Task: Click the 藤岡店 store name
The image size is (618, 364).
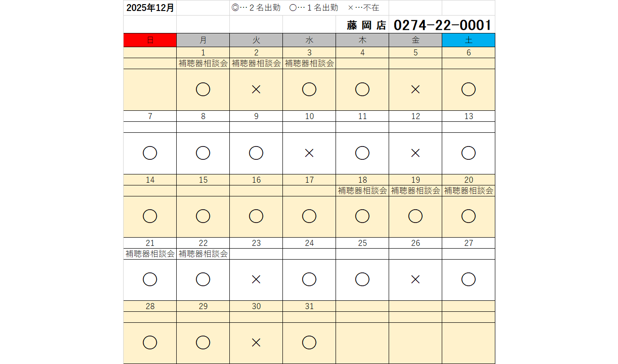Action: (366, 25)
